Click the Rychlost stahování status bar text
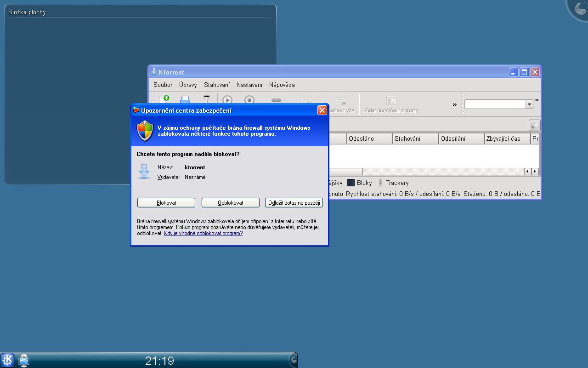 403,194
